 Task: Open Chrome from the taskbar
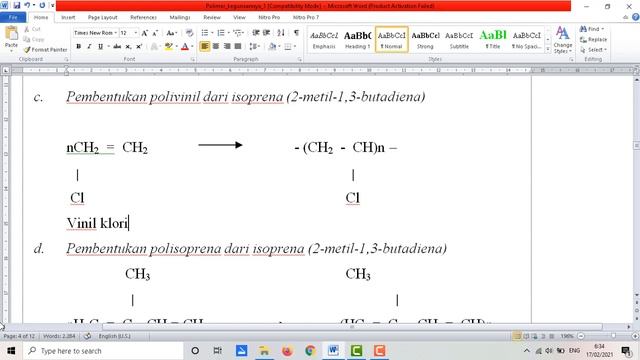[x=310, y=351]
